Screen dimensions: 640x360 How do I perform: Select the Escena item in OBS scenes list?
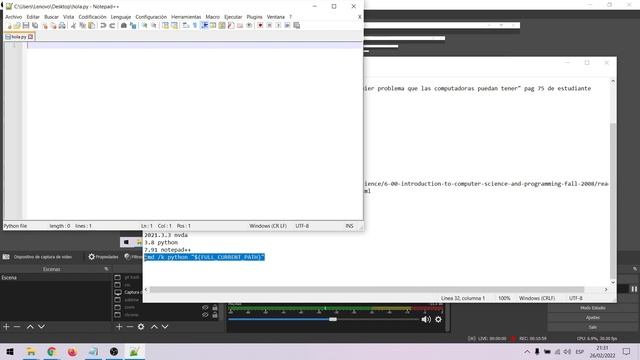coord(55,278)
